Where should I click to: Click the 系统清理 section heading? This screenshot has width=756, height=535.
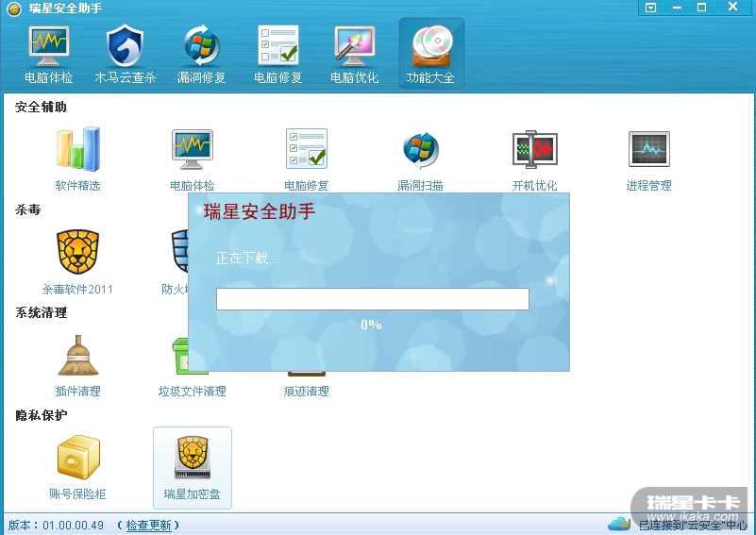41,313
